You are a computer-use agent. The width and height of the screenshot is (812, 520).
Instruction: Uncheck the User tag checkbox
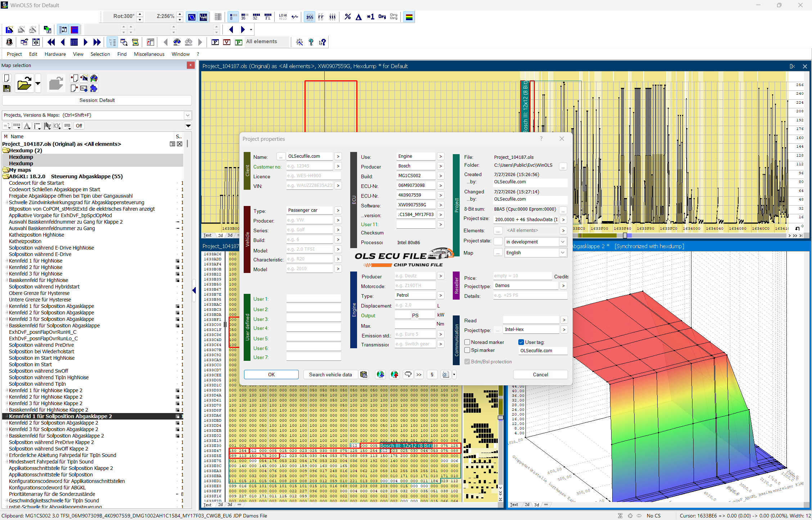(521, 342)
